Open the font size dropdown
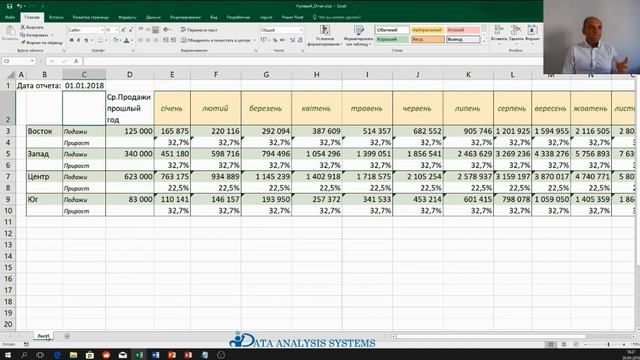This screenshot has height=360, width=640. pos(117,30)
